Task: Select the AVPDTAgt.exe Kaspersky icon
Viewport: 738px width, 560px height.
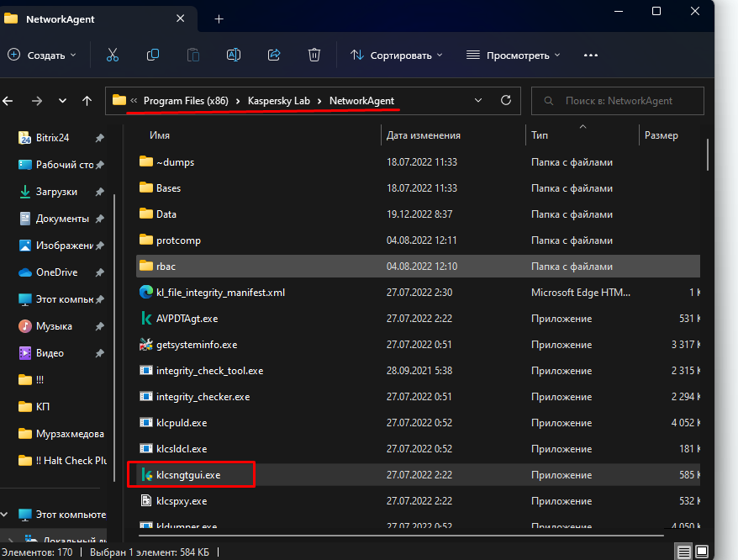Action: [146, 319]
